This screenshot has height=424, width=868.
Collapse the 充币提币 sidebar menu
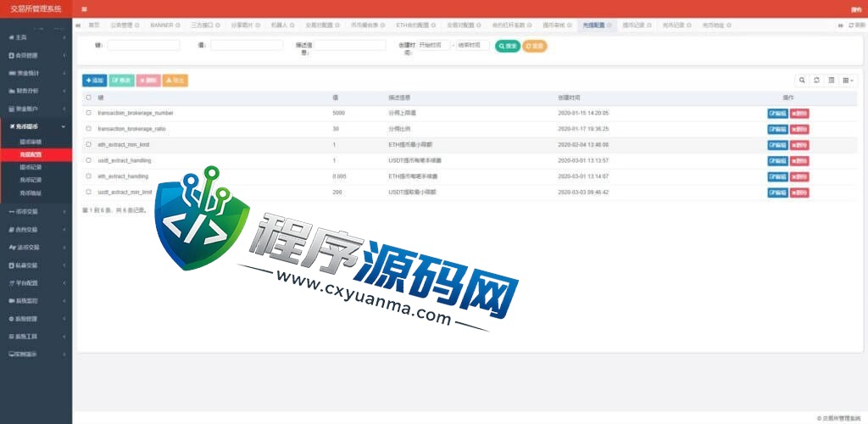pyautogui.click(x=36, y=126)
